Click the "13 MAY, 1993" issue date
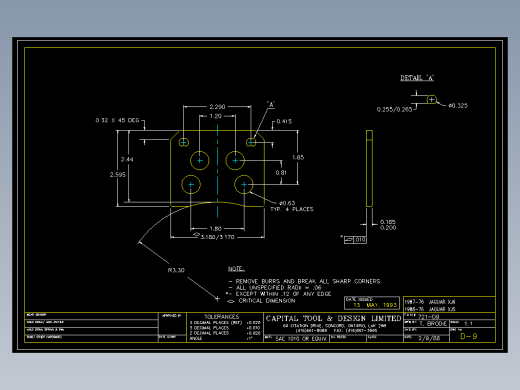 (x=375, y=305)
